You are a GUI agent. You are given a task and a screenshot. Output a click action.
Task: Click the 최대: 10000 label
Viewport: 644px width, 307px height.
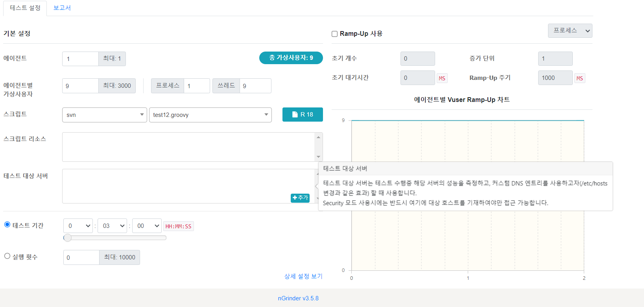pos(120,257)
